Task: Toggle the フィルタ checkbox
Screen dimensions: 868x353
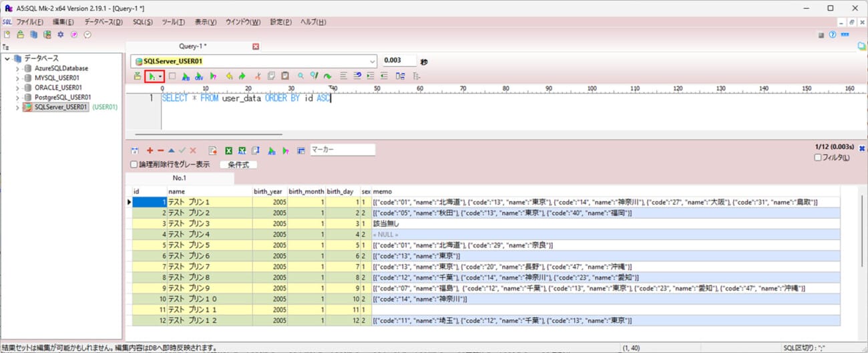Action: [818, 158]
